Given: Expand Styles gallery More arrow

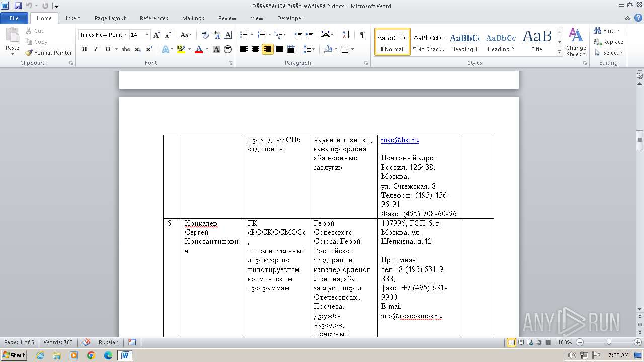Looking at the screenshot, I should 559,52.
